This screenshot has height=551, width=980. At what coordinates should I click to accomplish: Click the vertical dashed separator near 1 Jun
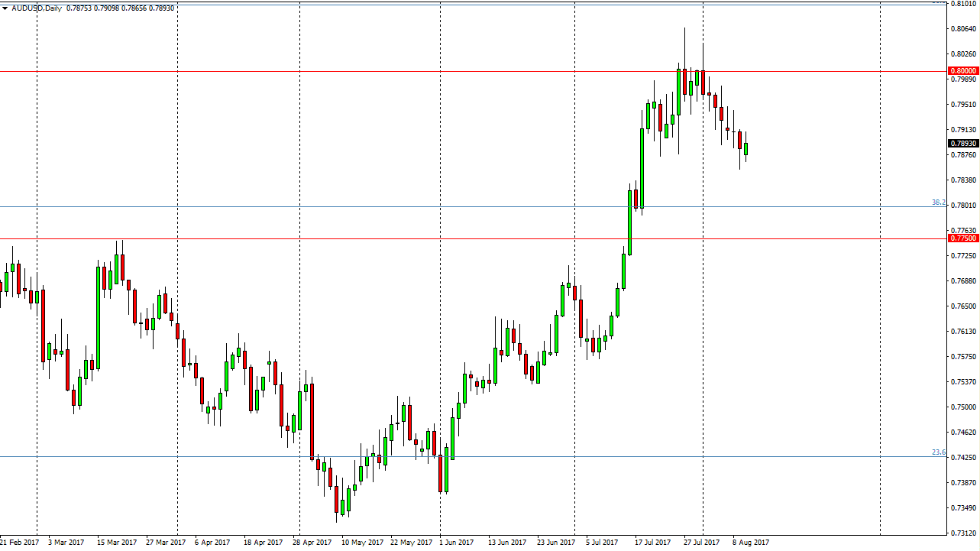point(439,306)
